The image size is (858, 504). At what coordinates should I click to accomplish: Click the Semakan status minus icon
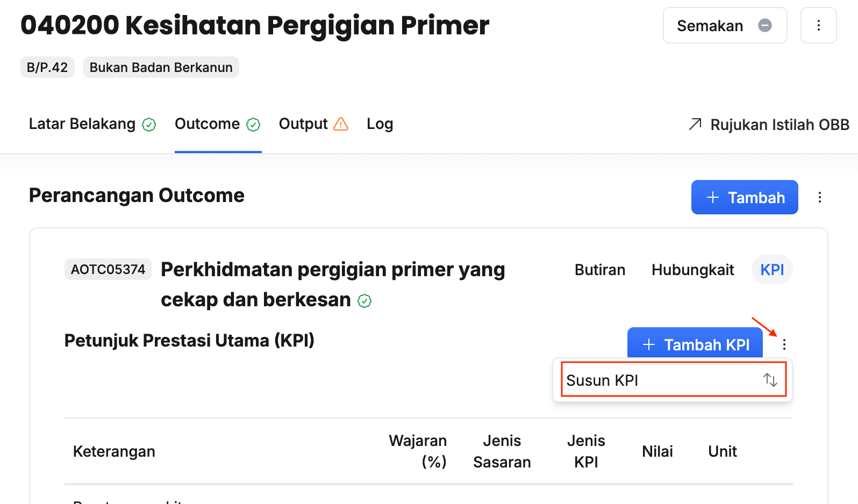(764, 25)
